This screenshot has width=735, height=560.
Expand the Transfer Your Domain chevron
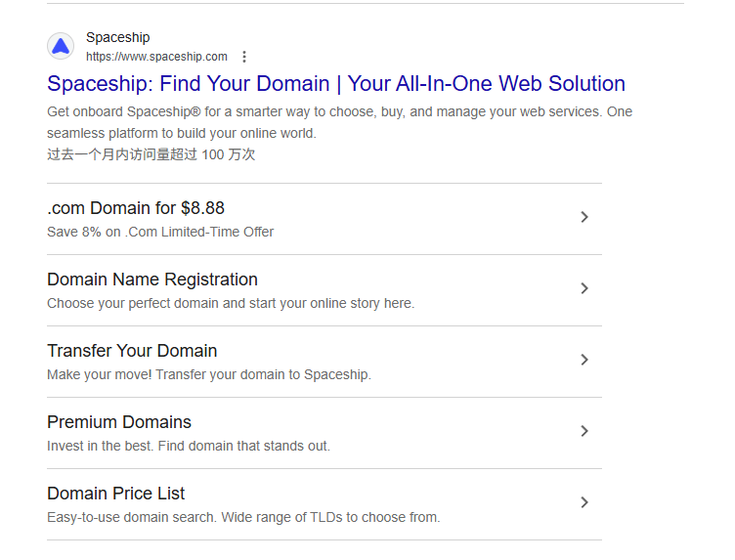[584, 360]
